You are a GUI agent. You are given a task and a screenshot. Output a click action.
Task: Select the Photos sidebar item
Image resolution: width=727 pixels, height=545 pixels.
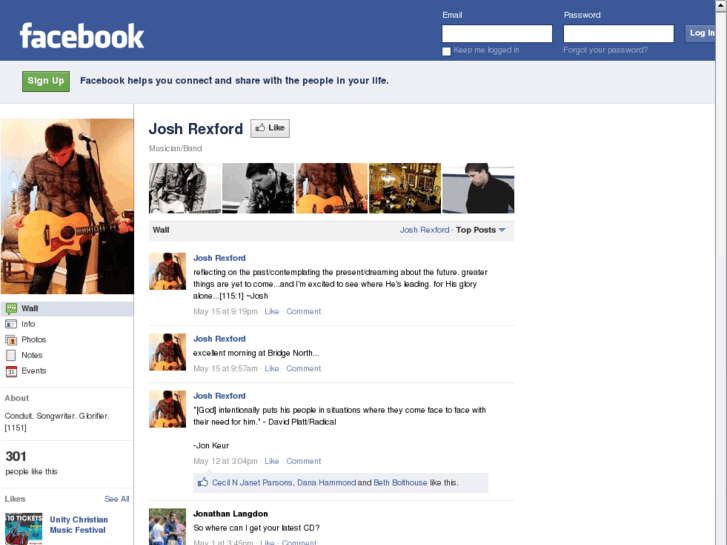[x=67, y=340]
